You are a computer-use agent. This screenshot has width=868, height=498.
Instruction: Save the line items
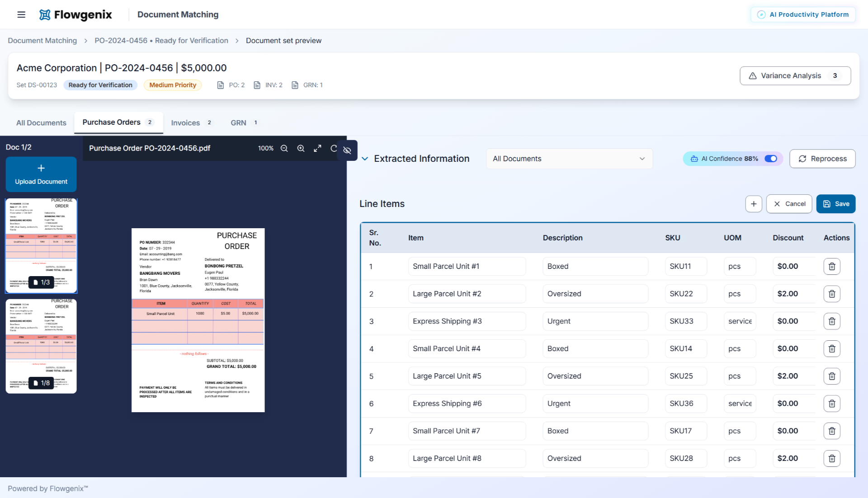click(835, 204)
